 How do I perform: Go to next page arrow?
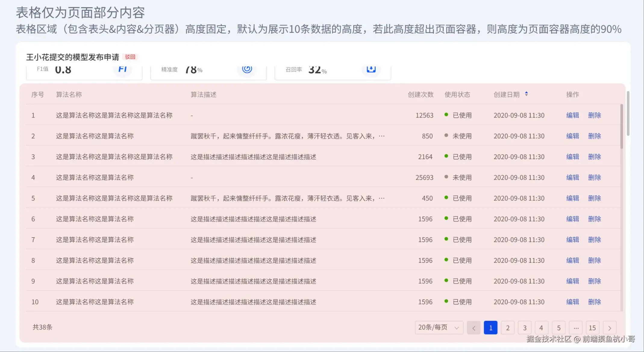pos(610,328)
